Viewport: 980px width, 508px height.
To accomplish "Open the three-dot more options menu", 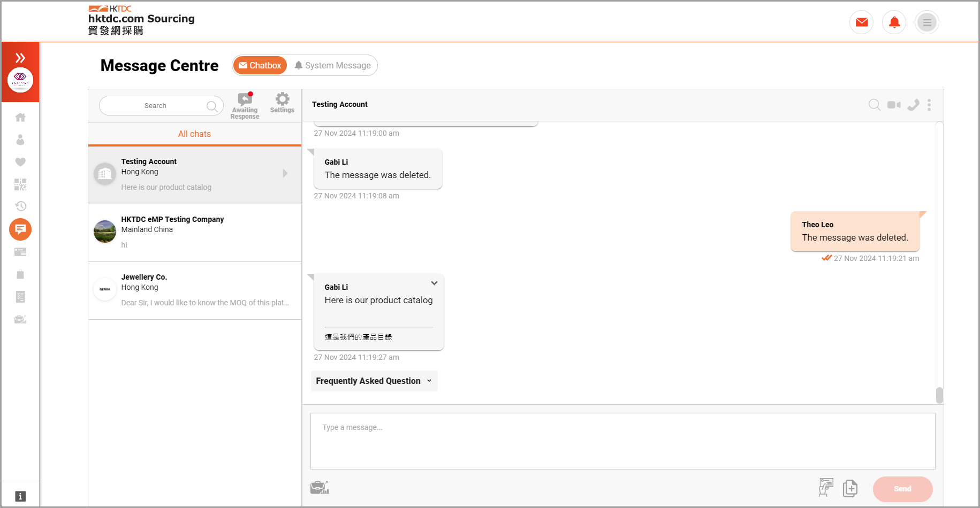I will click(x=929, y=105).
